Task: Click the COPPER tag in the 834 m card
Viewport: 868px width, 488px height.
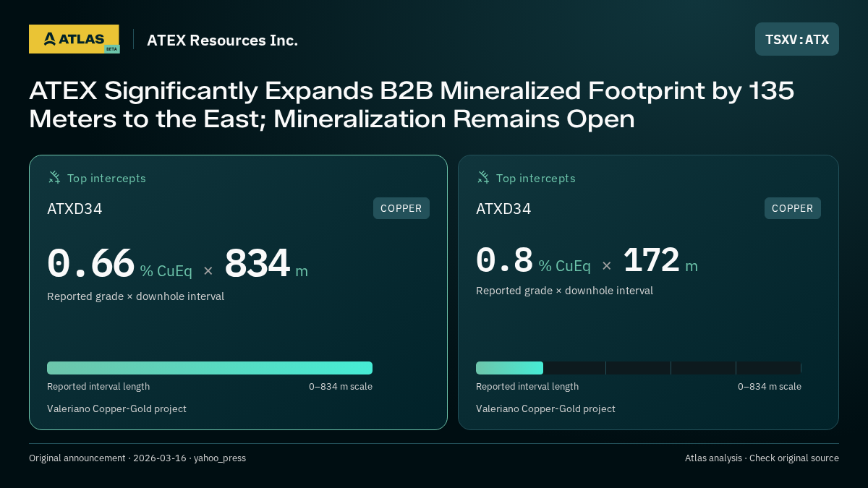Action: click(401, 208)
